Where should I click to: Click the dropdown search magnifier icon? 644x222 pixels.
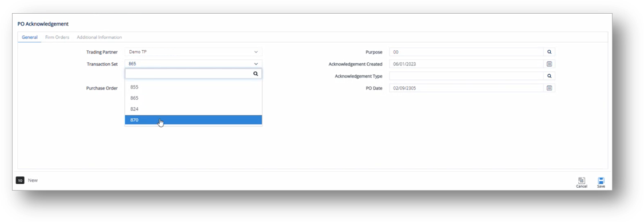(x=256, y=74)
